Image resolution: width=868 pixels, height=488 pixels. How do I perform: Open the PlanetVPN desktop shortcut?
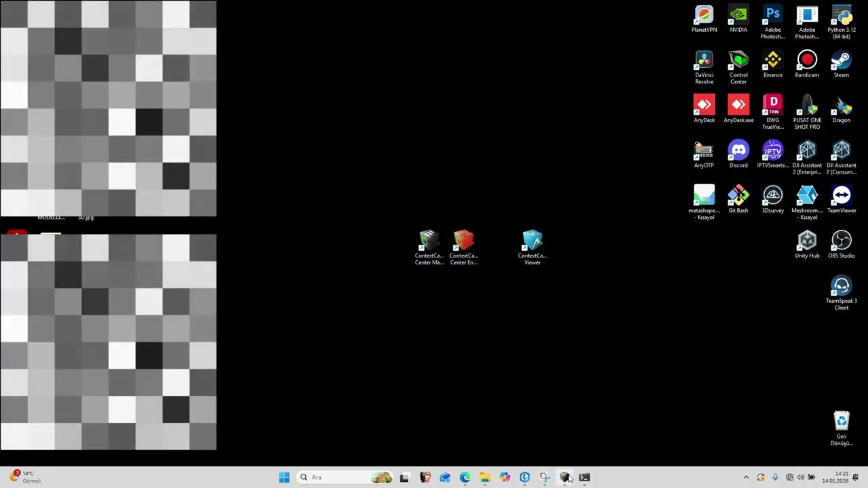tap(704, 20)
